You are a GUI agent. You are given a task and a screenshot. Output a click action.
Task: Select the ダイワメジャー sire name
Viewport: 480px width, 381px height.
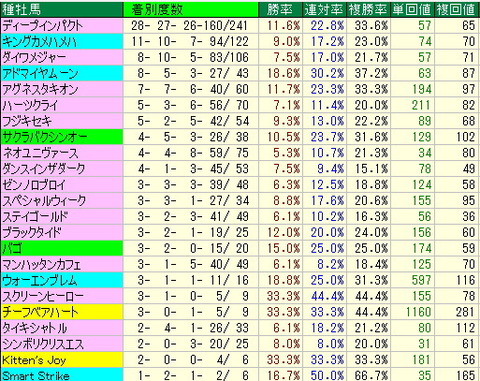(x=34, y=58)
